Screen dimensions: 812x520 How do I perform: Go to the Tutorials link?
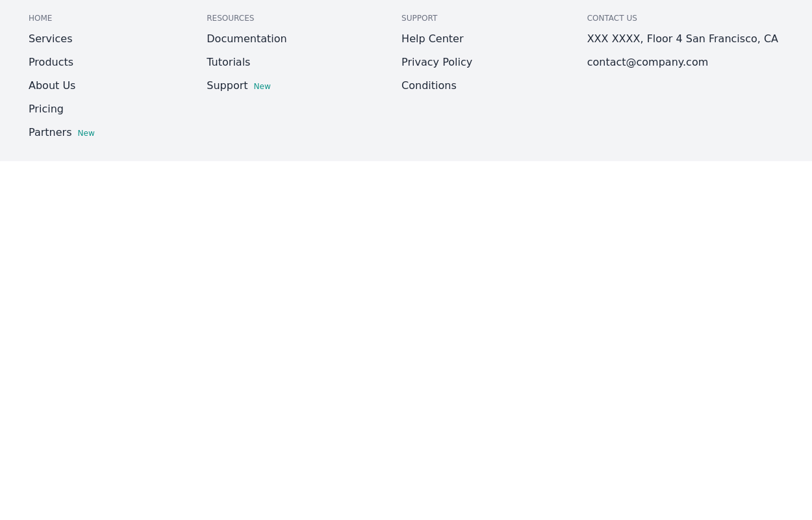(228, 62)
